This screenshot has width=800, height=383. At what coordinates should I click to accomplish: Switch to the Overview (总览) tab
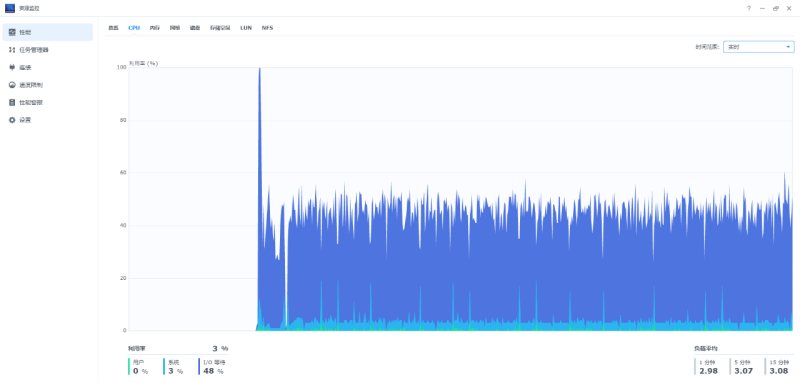click(113, 28)
